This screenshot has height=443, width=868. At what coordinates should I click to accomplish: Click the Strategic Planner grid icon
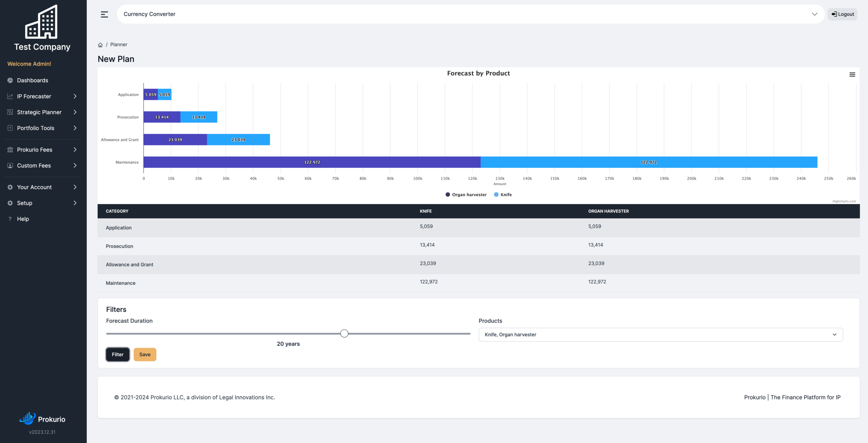point(10,112)
